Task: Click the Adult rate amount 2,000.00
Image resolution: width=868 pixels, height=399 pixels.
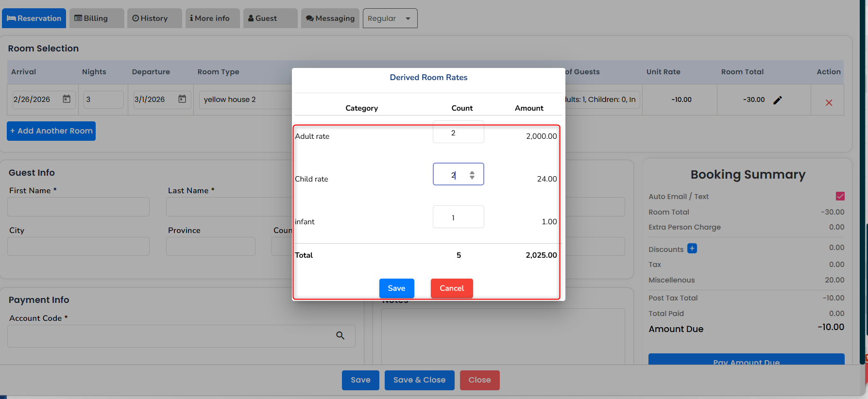Action: pos(542,136)
